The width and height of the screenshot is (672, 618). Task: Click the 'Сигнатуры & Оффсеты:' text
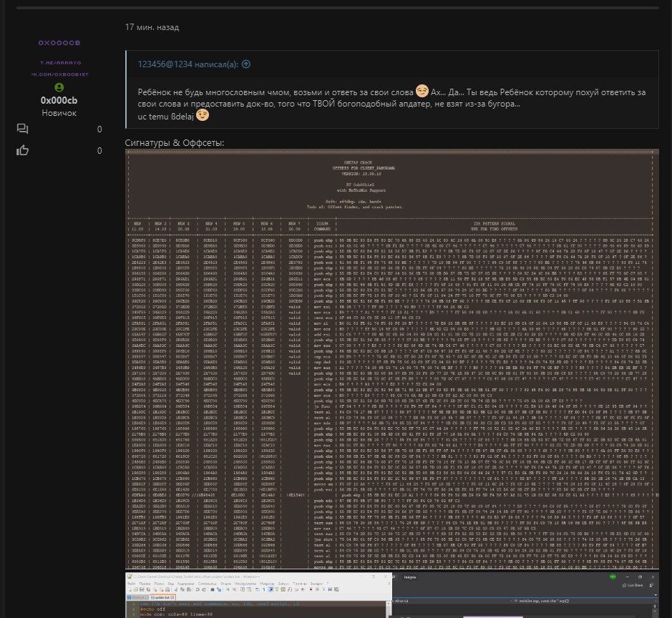coord(175,142)
